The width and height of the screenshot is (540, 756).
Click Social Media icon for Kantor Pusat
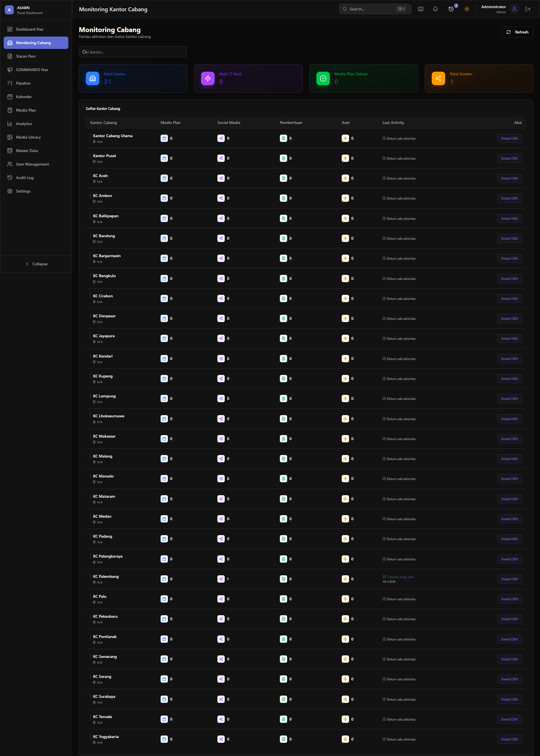tap(221, 158)
